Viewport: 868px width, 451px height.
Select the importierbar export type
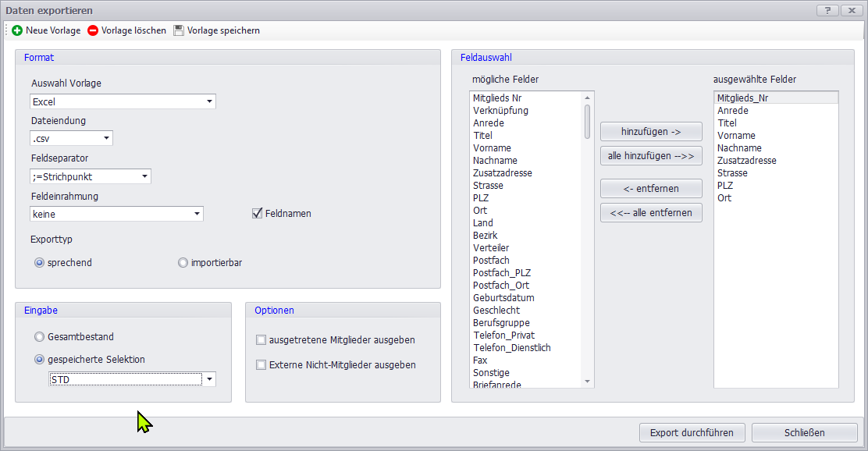pos(183,263)
